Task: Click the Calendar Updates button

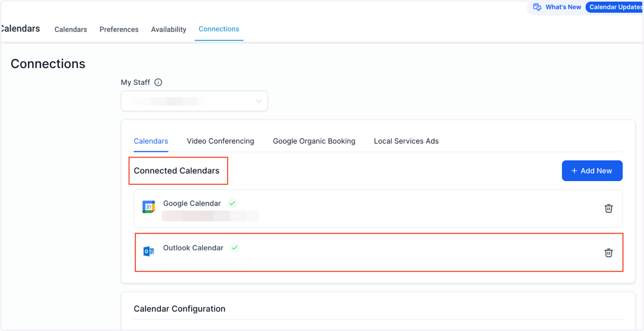Action: pos(615,7)
